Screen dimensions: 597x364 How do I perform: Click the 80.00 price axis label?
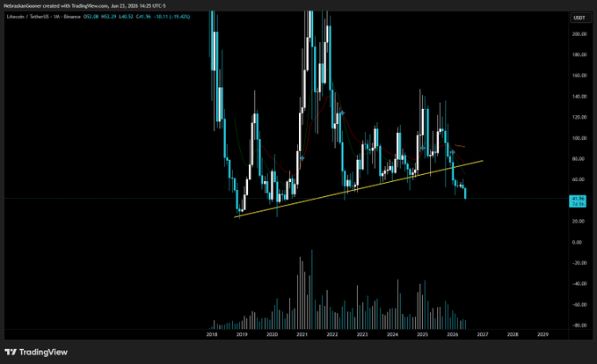[x=579, y=159]
